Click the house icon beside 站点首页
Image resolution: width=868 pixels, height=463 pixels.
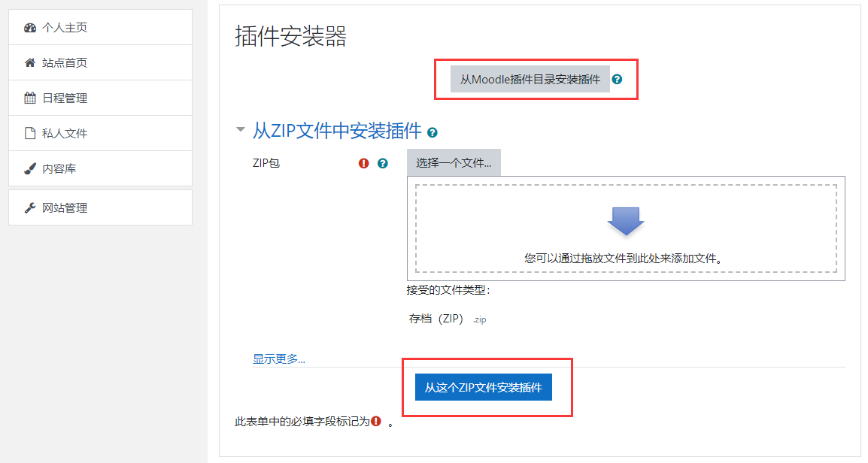click(30, 63)
